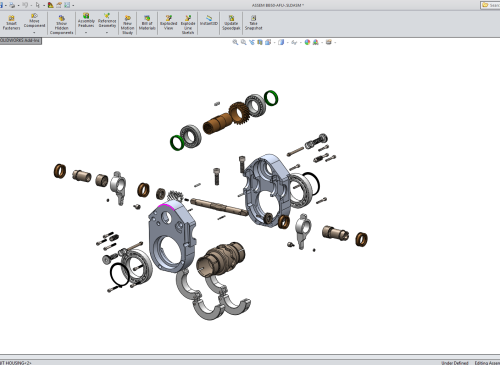Expand the Print dropdown arrow

tap(18, 5)
